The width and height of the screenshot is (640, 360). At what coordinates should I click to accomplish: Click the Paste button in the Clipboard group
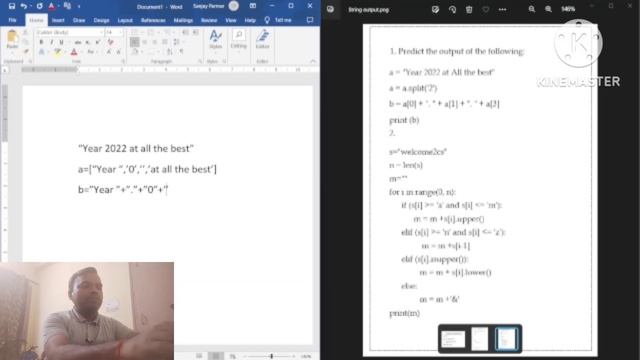pyautogui.click(x=12, y=42)
